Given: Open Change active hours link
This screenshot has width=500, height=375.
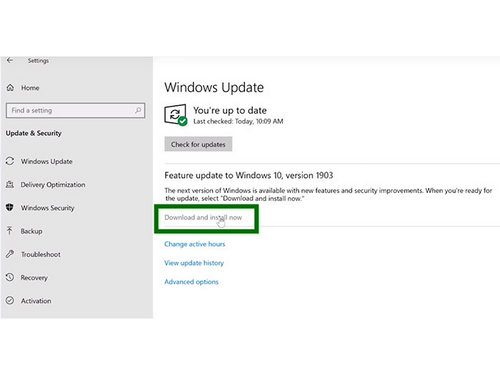Looking at the screenshot, I should pos(195,244).
